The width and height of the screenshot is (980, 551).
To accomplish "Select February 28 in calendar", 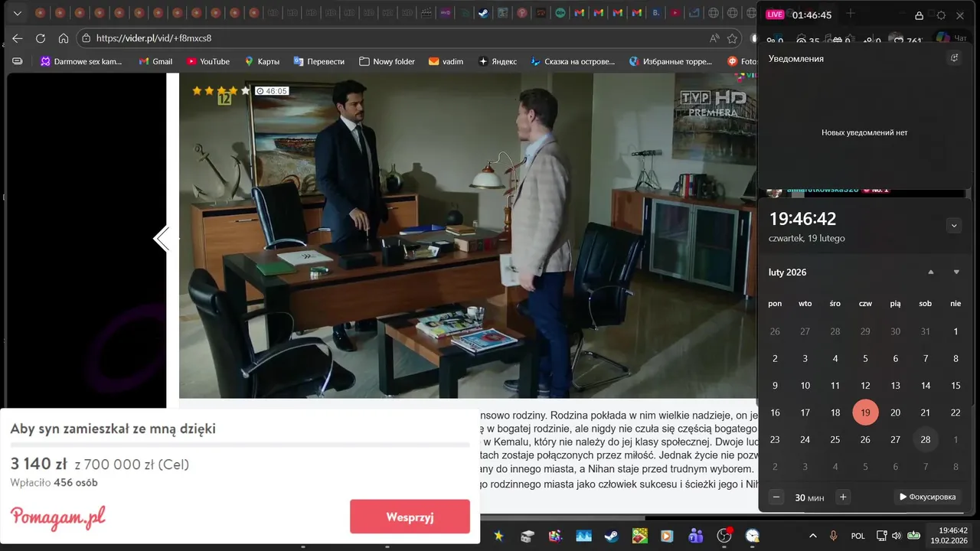I will point(926,439).
